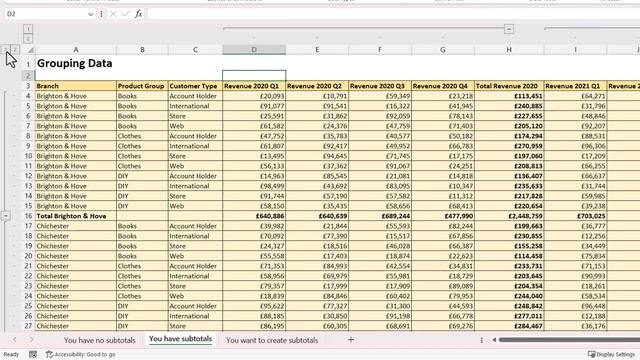
Task: Show row outline level 1
Action: (x=6, y=50)
